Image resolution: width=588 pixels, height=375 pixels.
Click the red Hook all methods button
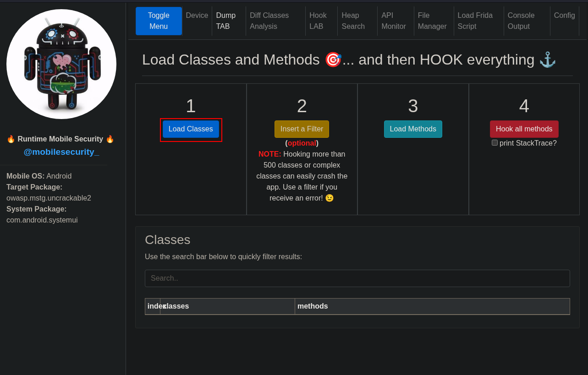[x=524, y=129]
